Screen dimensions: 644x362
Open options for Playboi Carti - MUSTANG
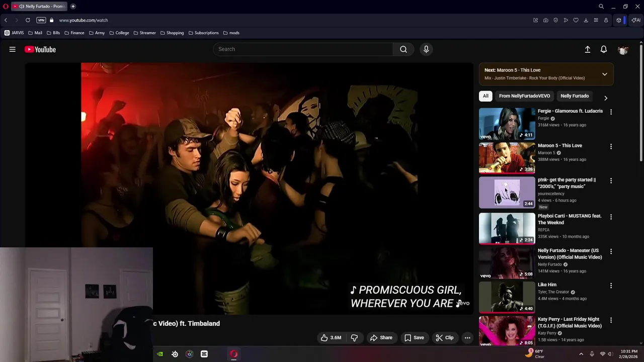point(611,217)
